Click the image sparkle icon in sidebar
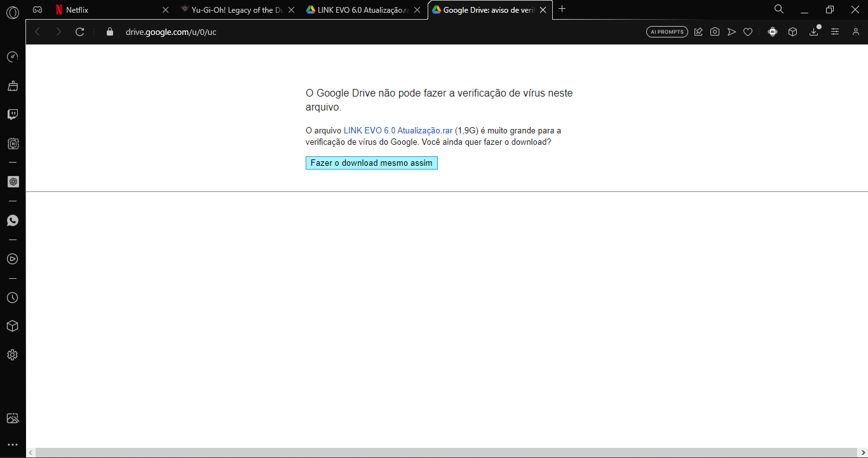 [13, 418]
